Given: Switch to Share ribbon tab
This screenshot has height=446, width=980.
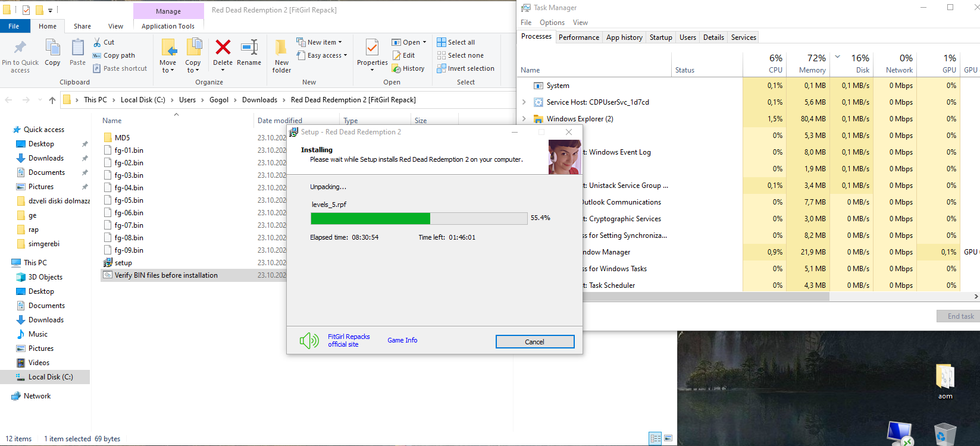Looking at the screenshot, I should (82, 26).
